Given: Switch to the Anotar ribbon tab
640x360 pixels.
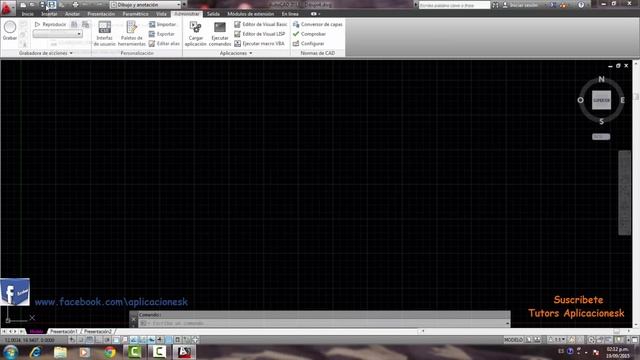Looking at the screenshot, I should [72, 14].
